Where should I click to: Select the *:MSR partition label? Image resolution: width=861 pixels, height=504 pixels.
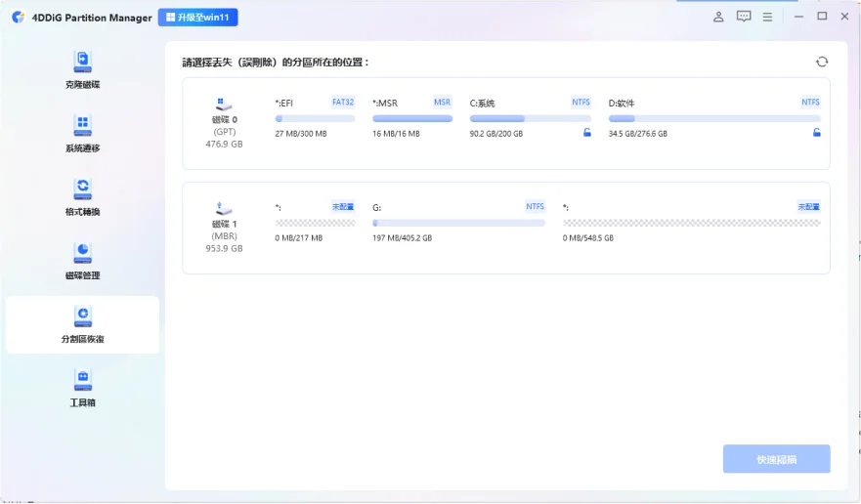tap(385, 104)
